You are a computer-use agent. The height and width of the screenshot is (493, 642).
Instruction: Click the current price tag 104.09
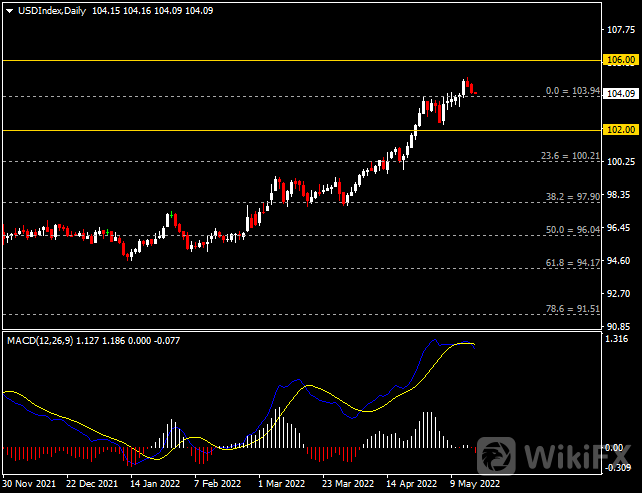[x=621, y=94]
